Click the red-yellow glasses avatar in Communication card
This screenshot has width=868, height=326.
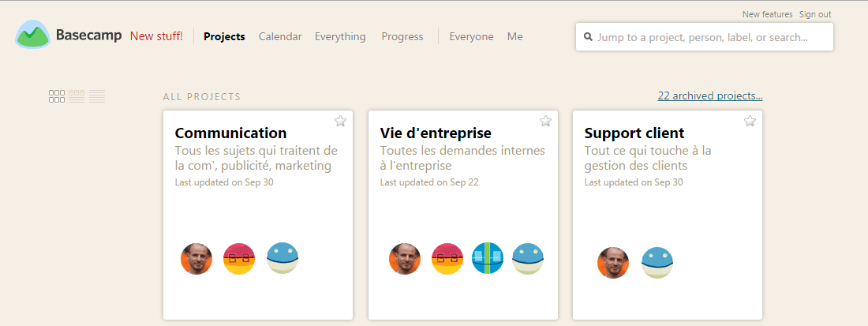pyautogui.click(x=239, y=258)
